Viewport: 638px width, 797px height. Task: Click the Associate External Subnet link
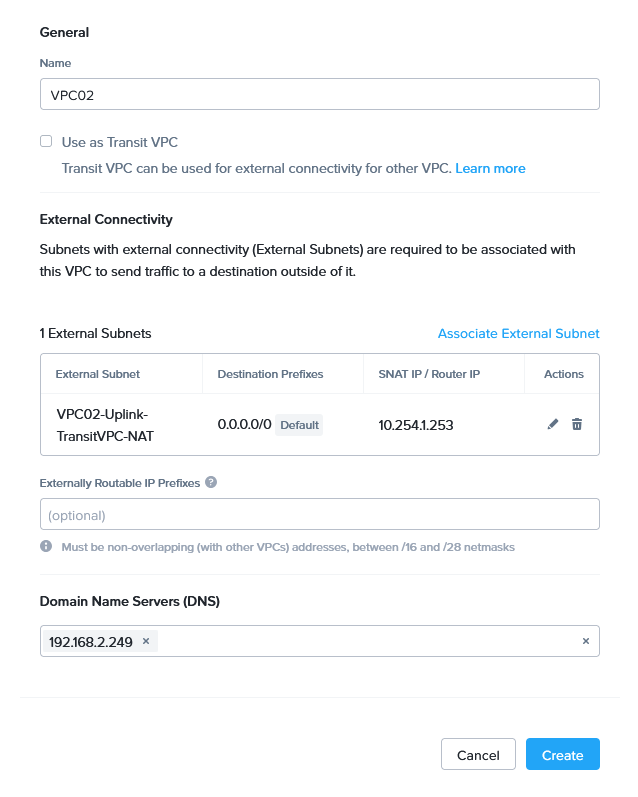[x=518, y=333]
